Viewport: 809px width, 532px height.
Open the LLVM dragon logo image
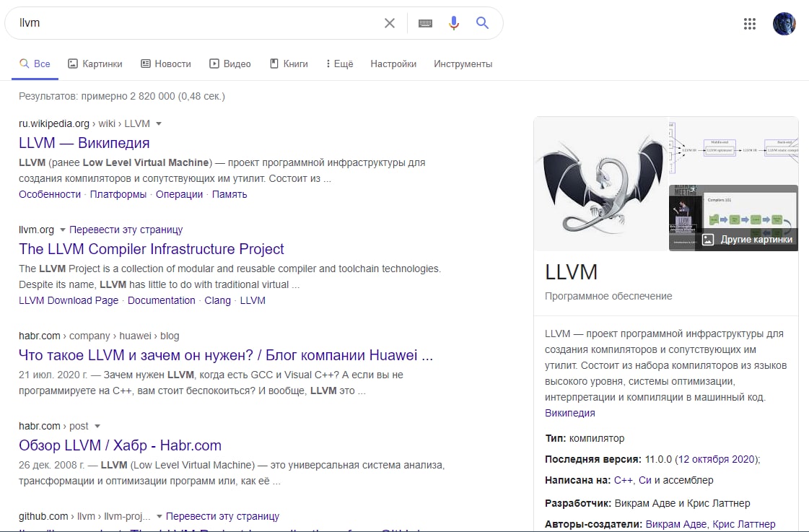click(x=600, y=184)
